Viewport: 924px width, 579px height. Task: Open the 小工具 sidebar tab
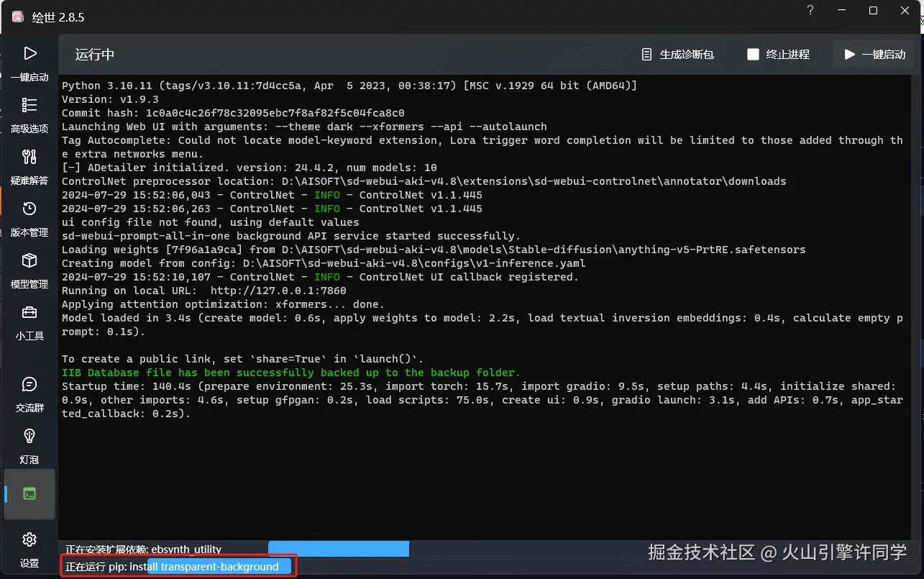29,322
